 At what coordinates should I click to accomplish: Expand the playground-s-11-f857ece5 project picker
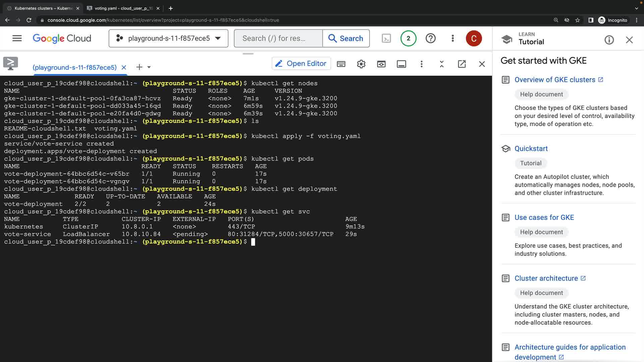pyautogui.click(x=168, y=39)
